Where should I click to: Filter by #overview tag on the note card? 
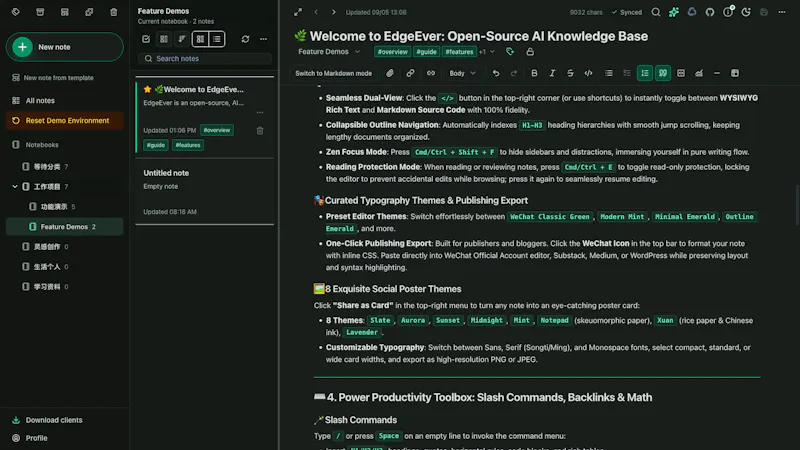tap(217, 130)
